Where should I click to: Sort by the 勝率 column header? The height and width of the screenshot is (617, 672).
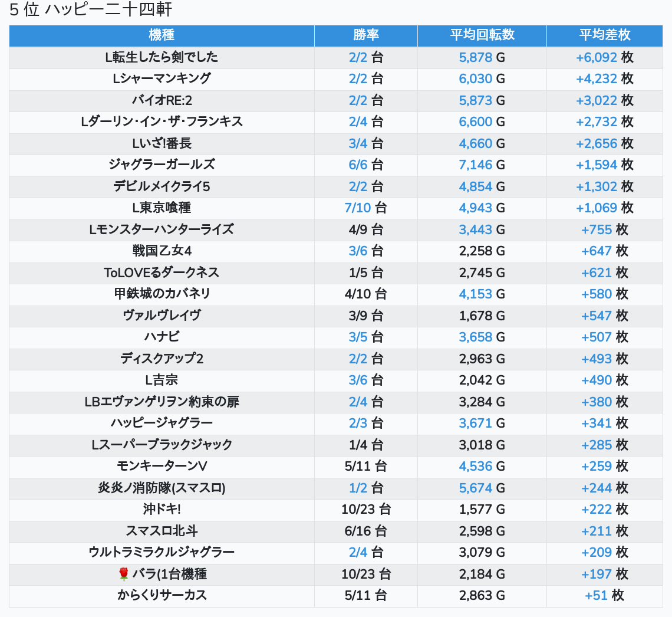point(366,35)
